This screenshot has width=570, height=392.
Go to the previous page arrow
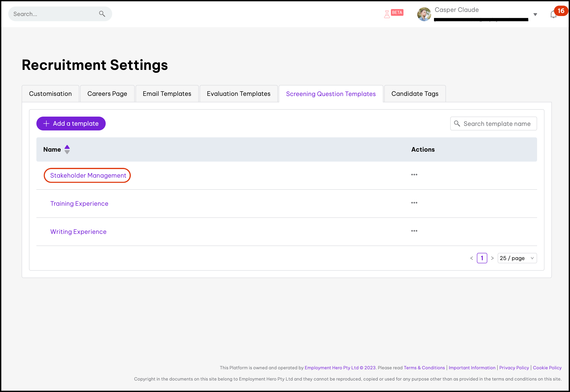pyautogui.click(x=472, y=258)
